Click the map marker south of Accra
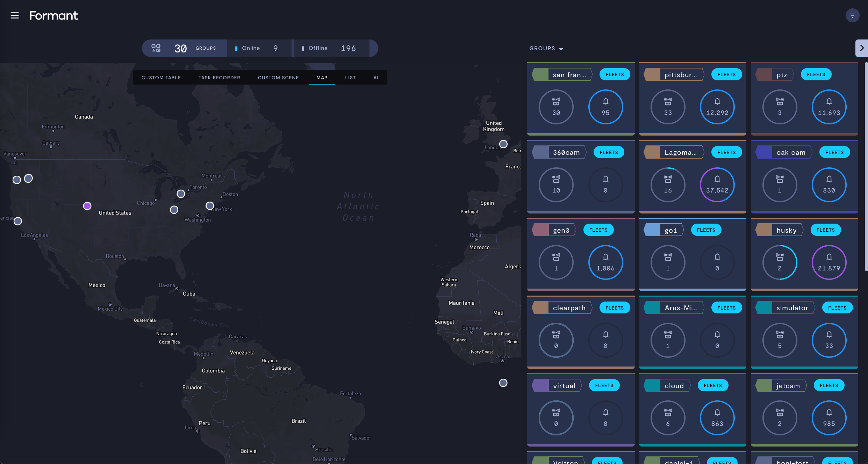The width and height of the screenshot is (868, 464). pos(503,383)
